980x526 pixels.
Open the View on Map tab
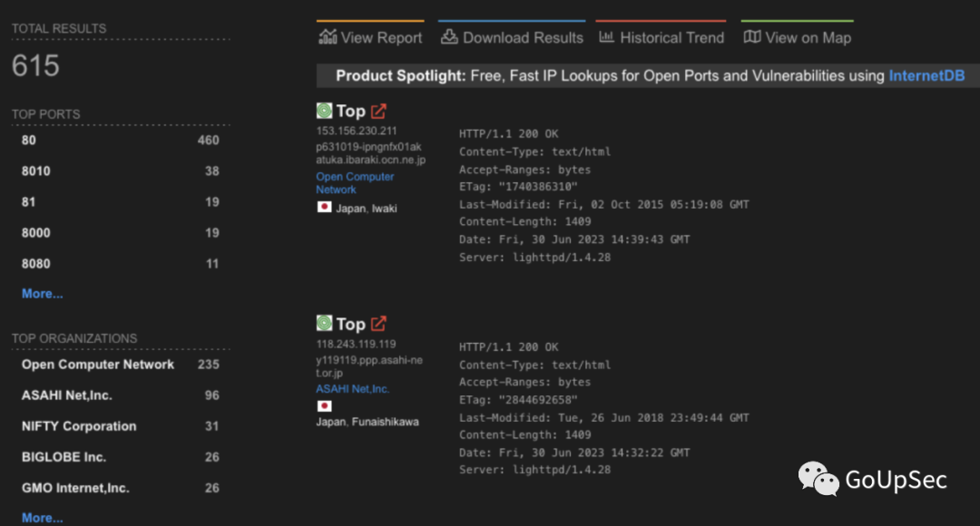coord(798,34)
